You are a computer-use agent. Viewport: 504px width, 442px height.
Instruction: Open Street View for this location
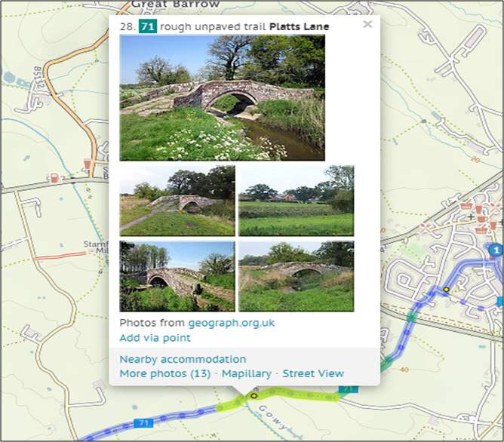coord(313,373)
